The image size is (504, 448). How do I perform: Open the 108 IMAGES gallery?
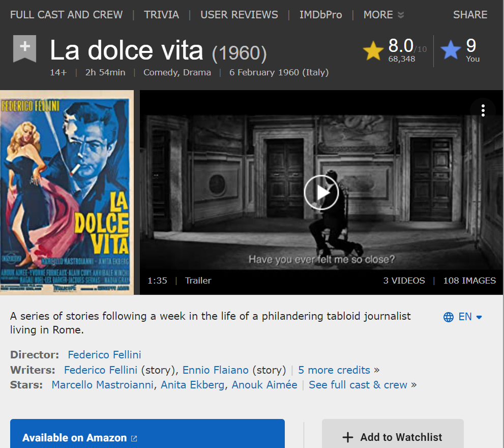[469, 281]
